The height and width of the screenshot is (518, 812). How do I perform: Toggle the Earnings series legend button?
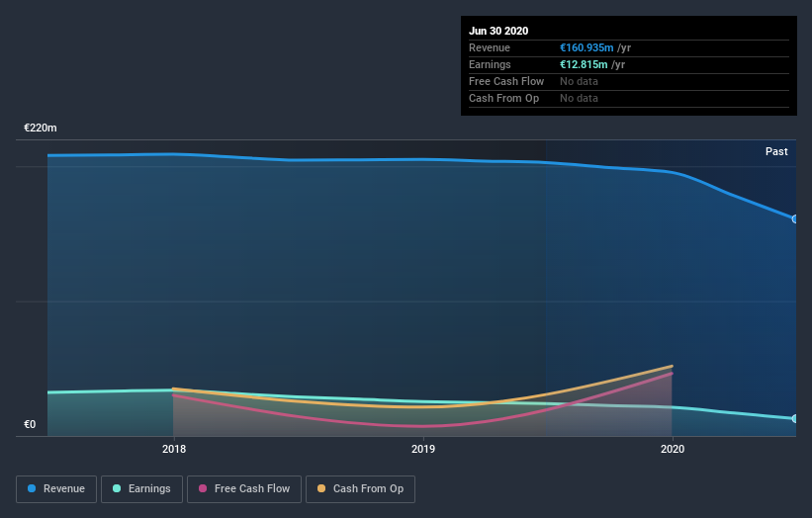[141, 489]
